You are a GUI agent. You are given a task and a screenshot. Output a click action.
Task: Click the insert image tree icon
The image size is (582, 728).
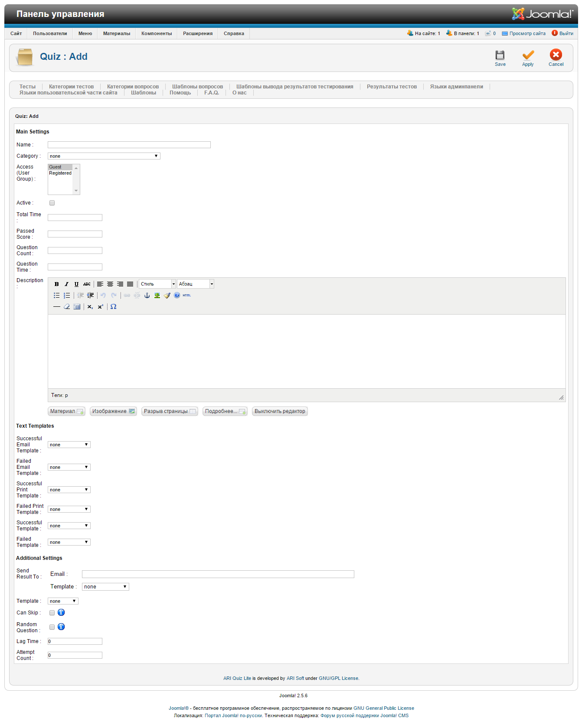(x=157, y=296)
